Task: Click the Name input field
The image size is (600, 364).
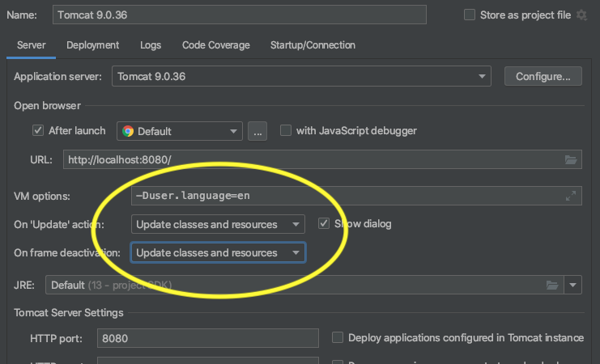Action: [x=240, y=15]
